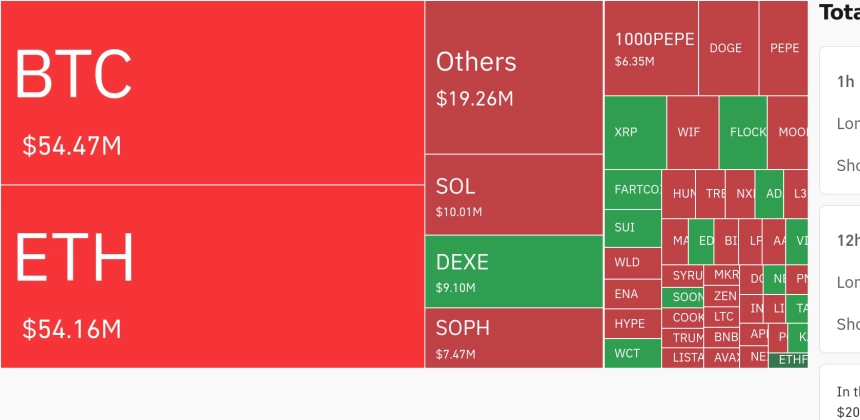
Task: Open the ENA tile
Action: (633, 294)
